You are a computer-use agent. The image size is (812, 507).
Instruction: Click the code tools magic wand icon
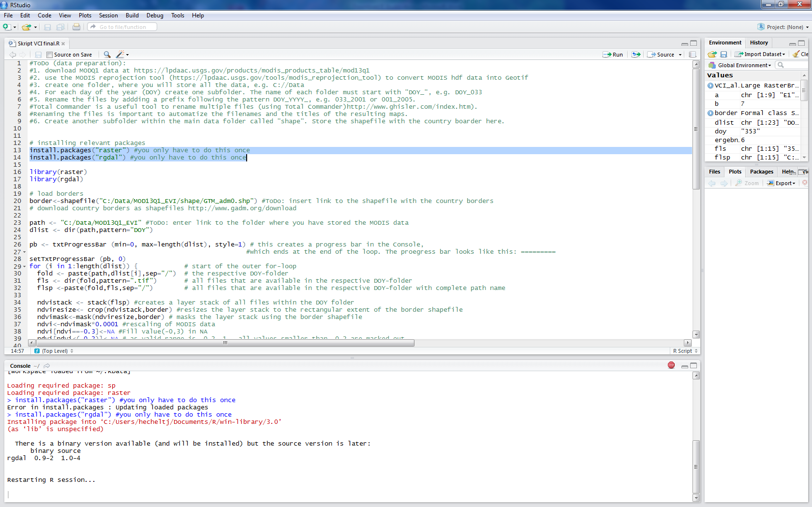[120, 55]
